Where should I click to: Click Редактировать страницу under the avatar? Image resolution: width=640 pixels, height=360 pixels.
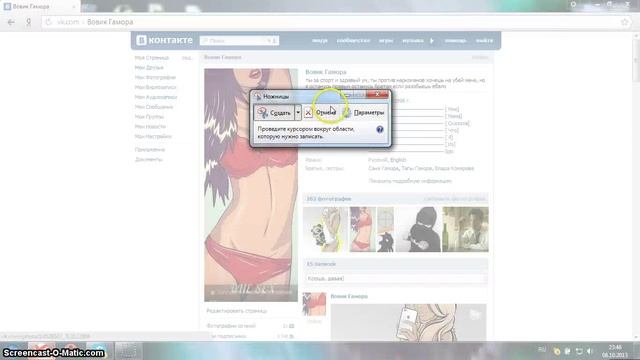237,311
